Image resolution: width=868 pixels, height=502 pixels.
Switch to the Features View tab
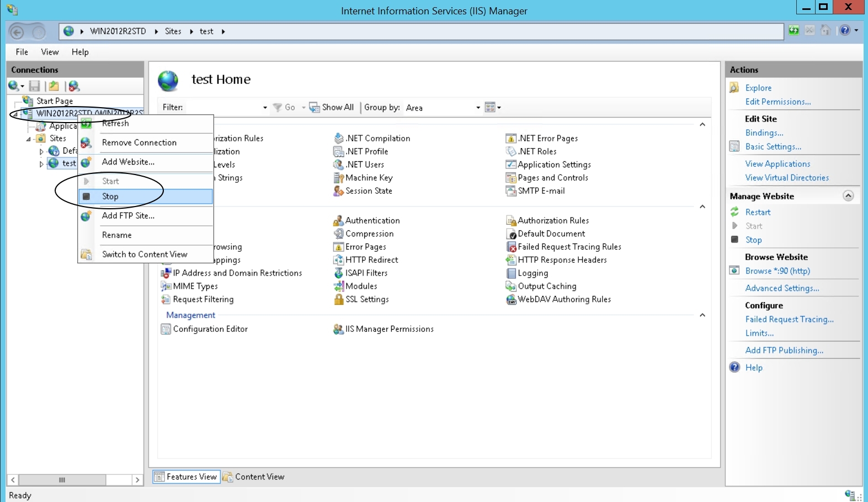[187, 477]
